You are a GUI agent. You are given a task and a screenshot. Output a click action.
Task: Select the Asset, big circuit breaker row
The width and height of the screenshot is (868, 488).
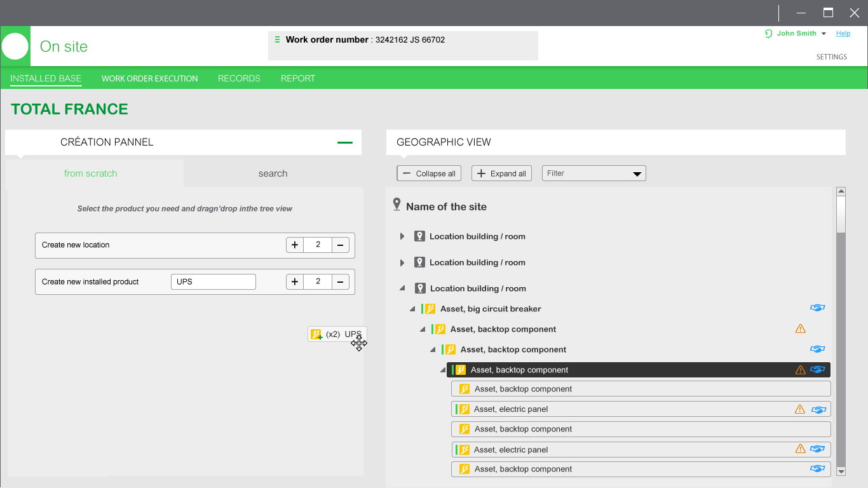(491, 309)
